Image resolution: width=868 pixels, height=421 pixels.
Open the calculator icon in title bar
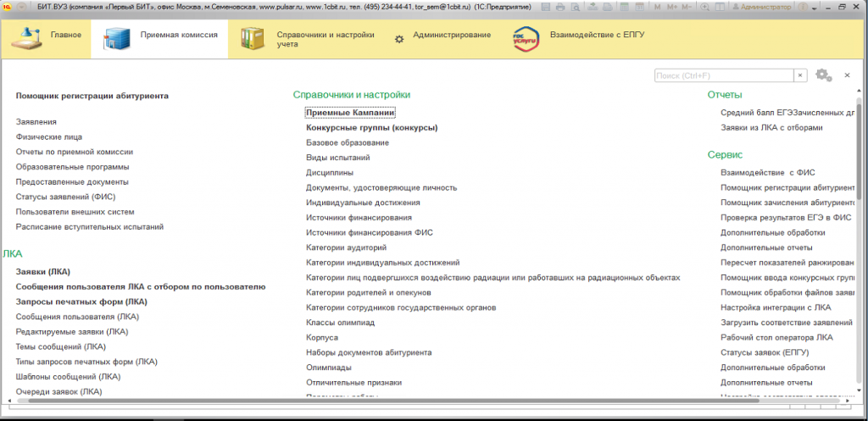pos(625,7)
